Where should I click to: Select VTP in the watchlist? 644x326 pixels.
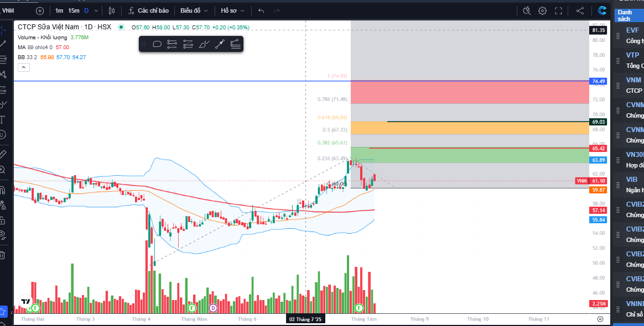coord(632,55)
